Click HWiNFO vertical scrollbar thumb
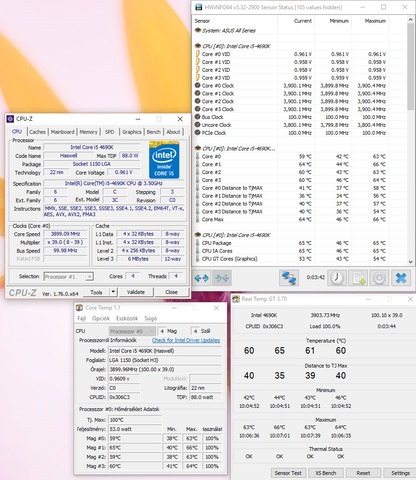Image resolution: width=416 pixels, height=480 pixels. click(x=410, y=67)
